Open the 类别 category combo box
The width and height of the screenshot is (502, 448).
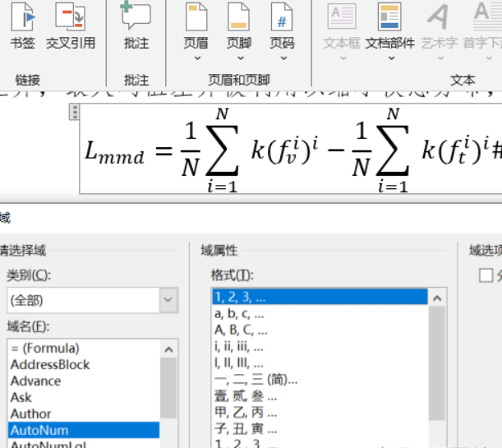[93, 300]
